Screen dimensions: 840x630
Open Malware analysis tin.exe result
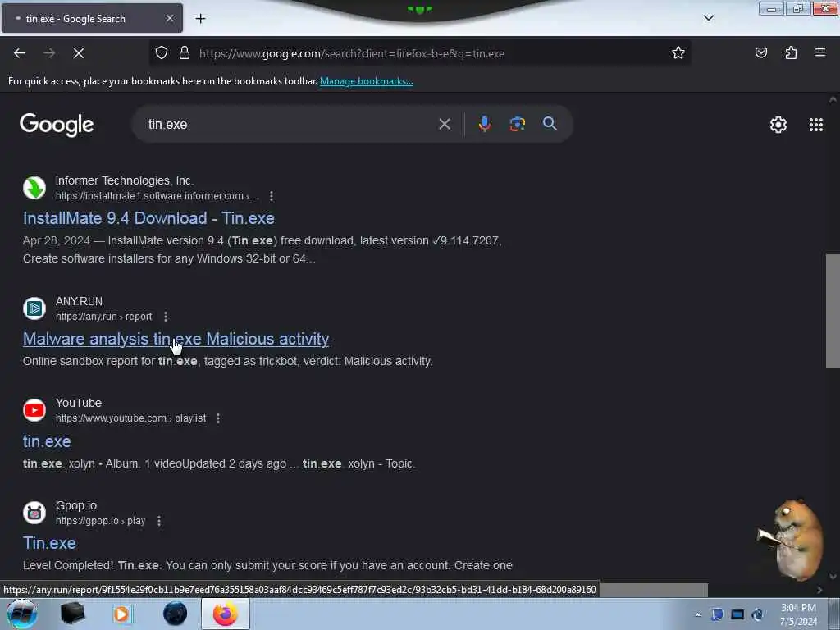(176, 339)
